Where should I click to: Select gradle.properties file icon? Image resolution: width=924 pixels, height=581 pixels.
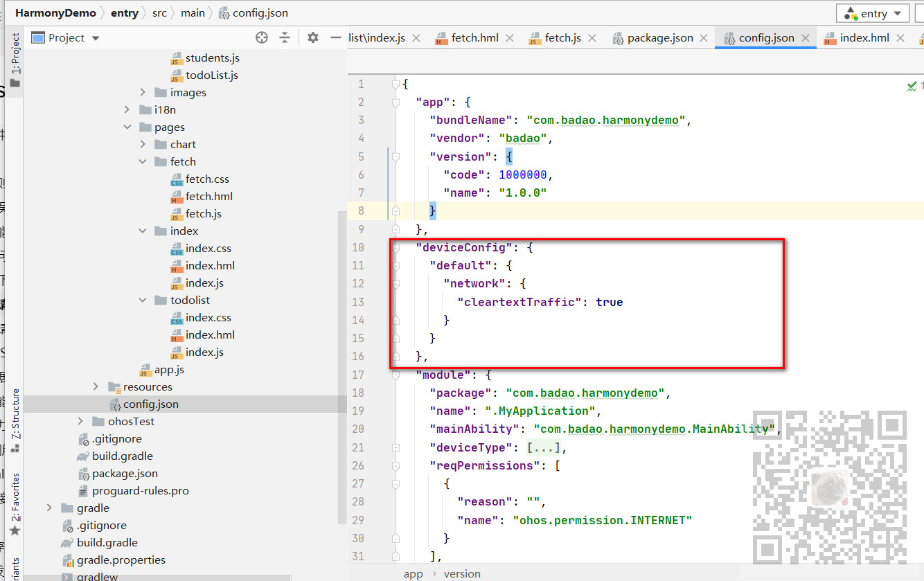(68, 560)
